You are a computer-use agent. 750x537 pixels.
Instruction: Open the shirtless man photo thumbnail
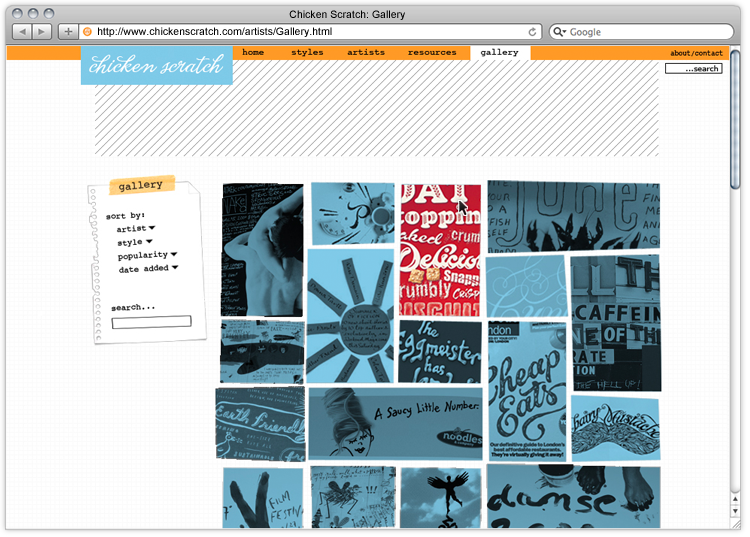tap(262, 250)
